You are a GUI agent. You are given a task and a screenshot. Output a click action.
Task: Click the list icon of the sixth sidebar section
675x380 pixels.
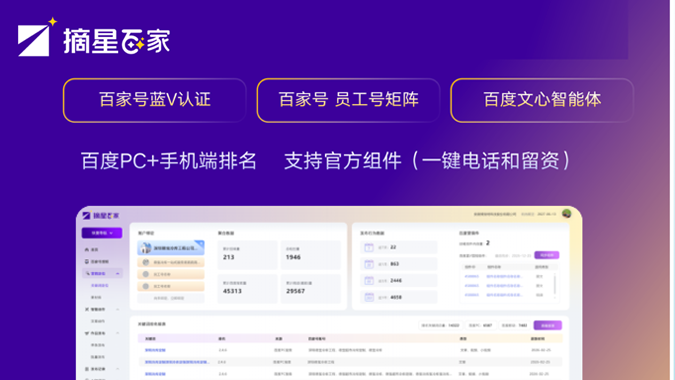(87, 369)
